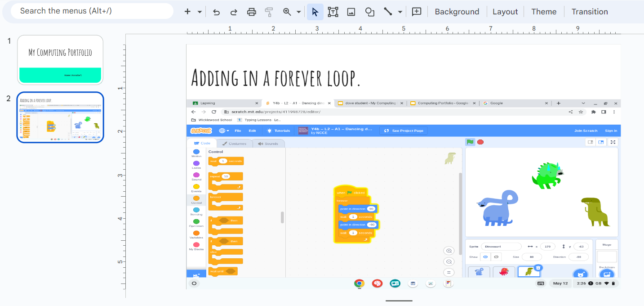Viewport: 644px width, 306px height.
Task: Select the second slide thumbnail
Action: click(x=60, y=117)
